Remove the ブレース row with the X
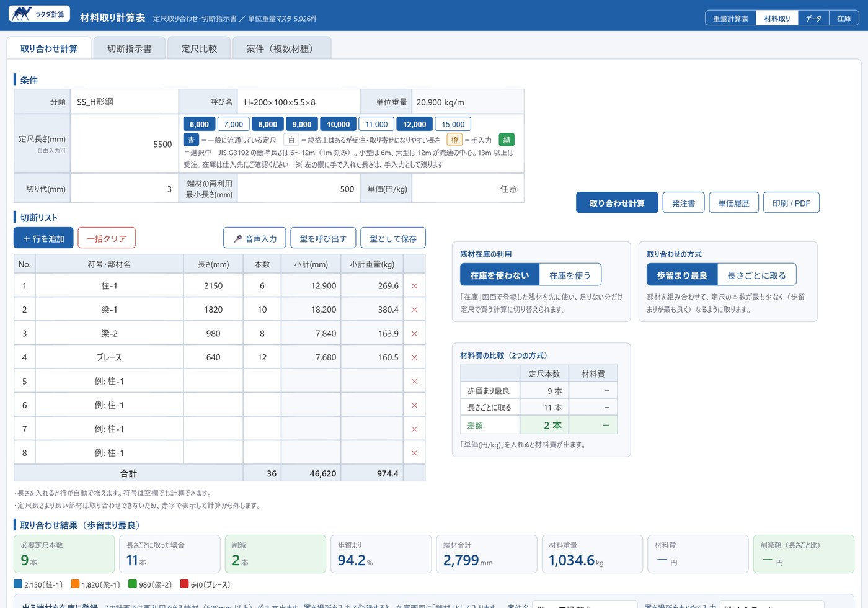Screen dimensions: 868x608 pos(414,357)
